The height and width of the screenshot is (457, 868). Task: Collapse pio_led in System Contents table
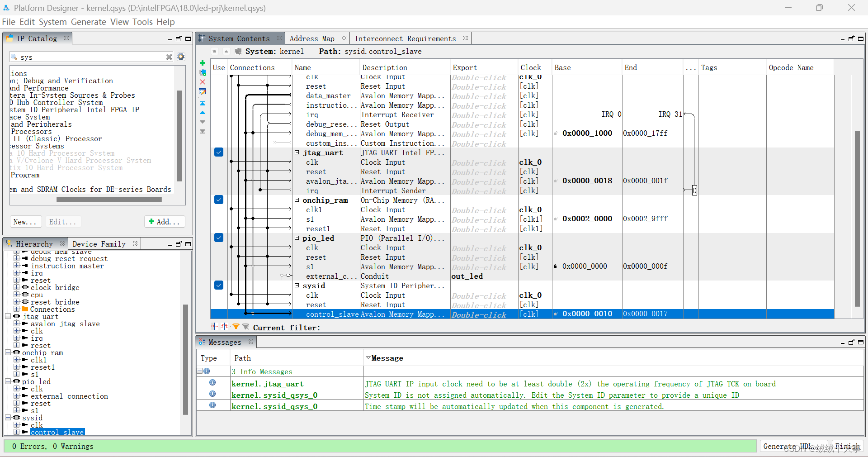coord(297,238)
